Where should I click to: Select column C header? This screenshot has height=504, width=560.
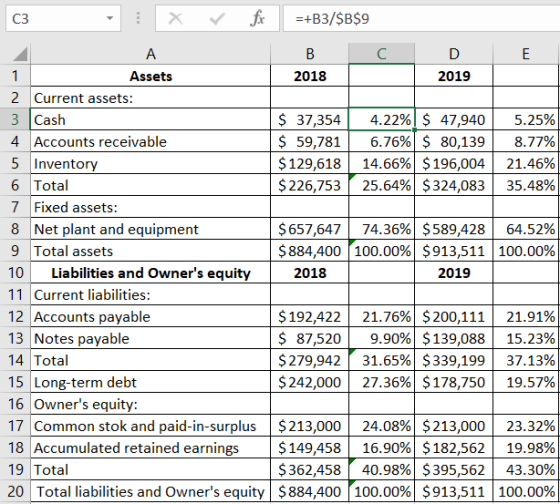click(x=381, y=54)
